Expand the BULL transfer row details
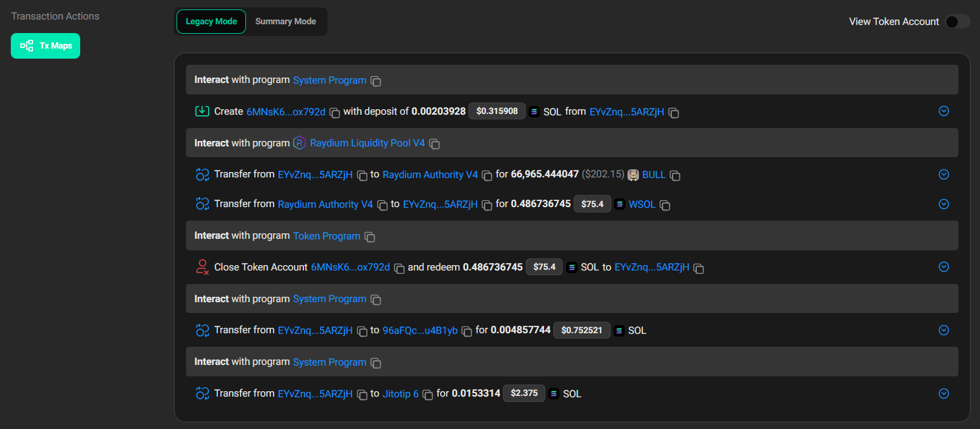This screenshot has height=429, width=980. [944, 174]
